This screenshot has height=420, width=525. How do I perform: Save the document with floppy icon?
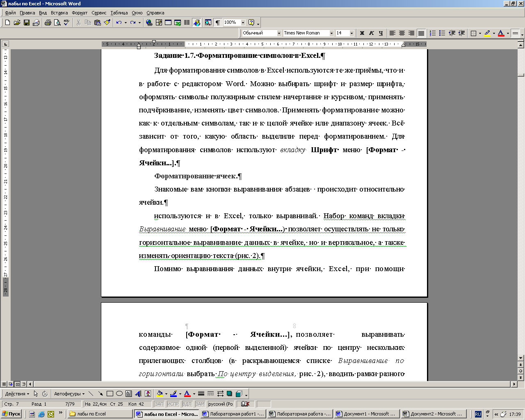26,23
